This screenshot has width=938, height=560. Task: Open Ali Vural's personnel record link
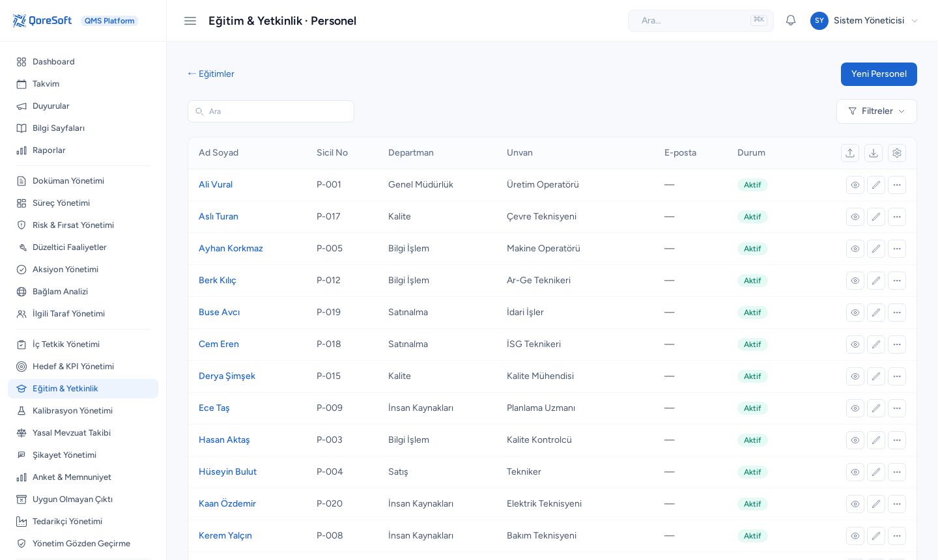click(216, 185)
